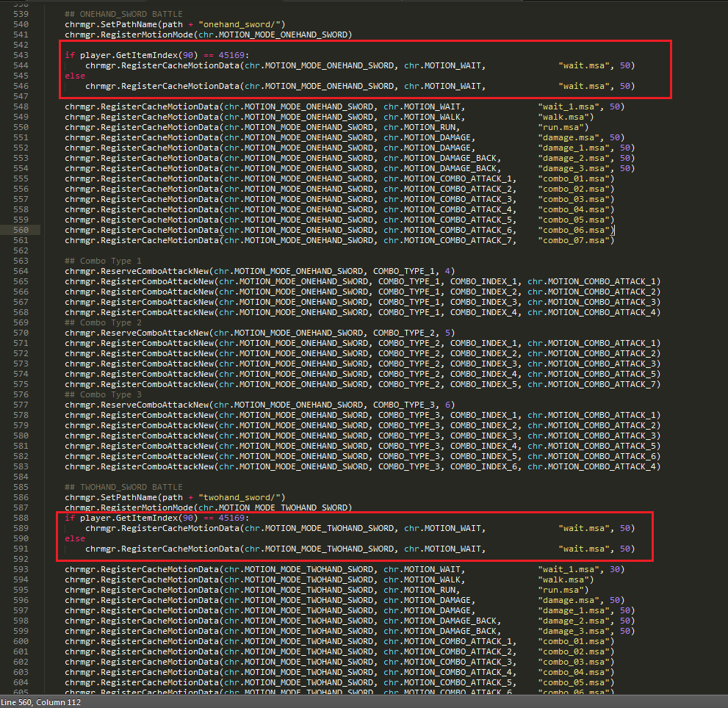Viewport: 728px width, 708px height.
Task: Click COMBO_INDEX_5 on line 575
Action: click(x=483, y=384)
